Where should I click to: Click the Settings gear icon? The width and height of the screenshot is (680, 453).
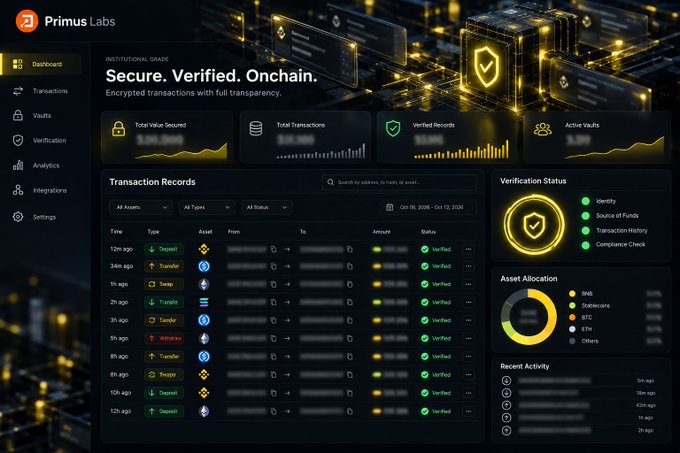click(18, 217)
